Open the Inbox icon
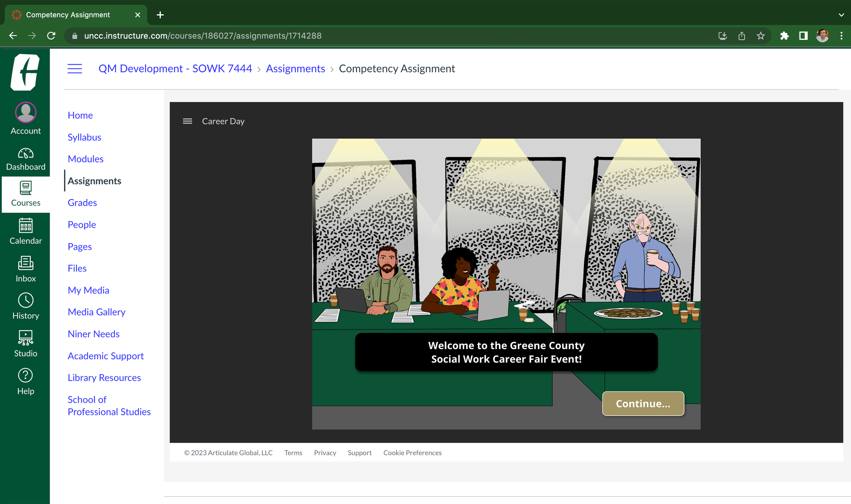 coord(26,269)
